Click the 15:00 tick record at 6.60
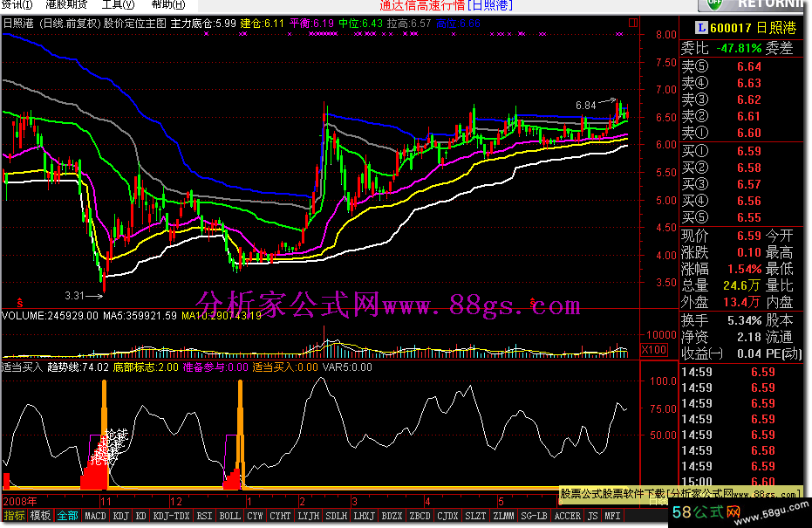 tap(727, 482)
